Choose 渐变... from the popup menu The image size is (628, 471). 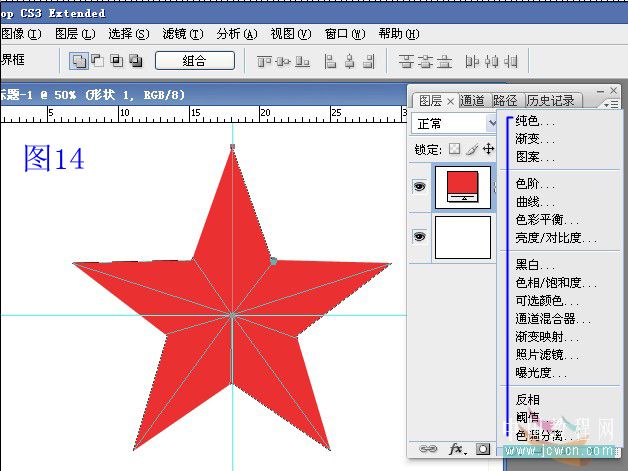[535, 139]
